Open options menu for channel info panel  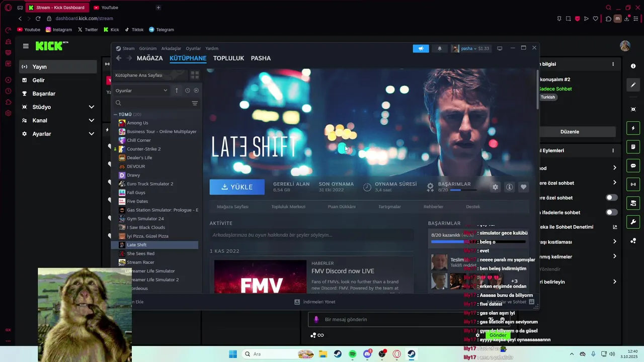click(x=613, y=64)
